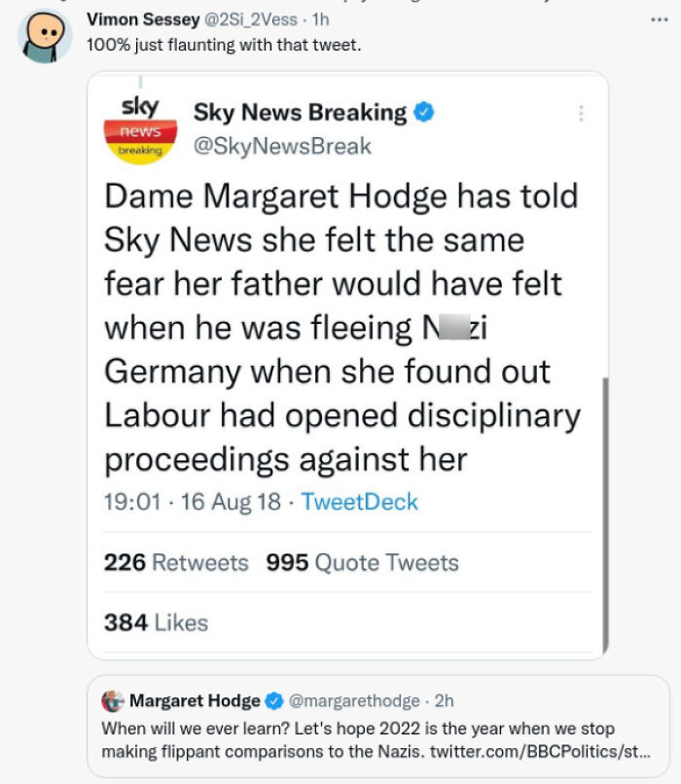Click the scrollbar beside the screenshot image

pos(605,515)
